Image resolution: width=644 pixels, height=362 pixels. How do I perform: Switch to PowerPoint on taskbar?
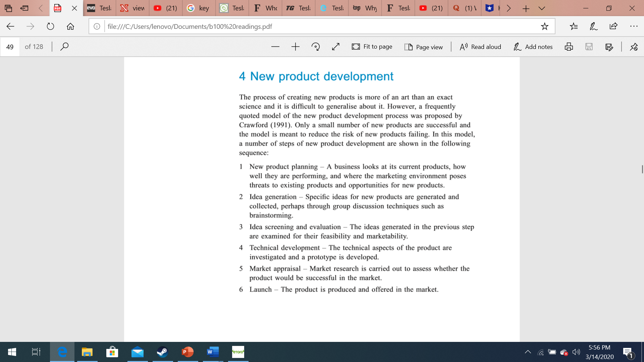click(x=188, y=352)
